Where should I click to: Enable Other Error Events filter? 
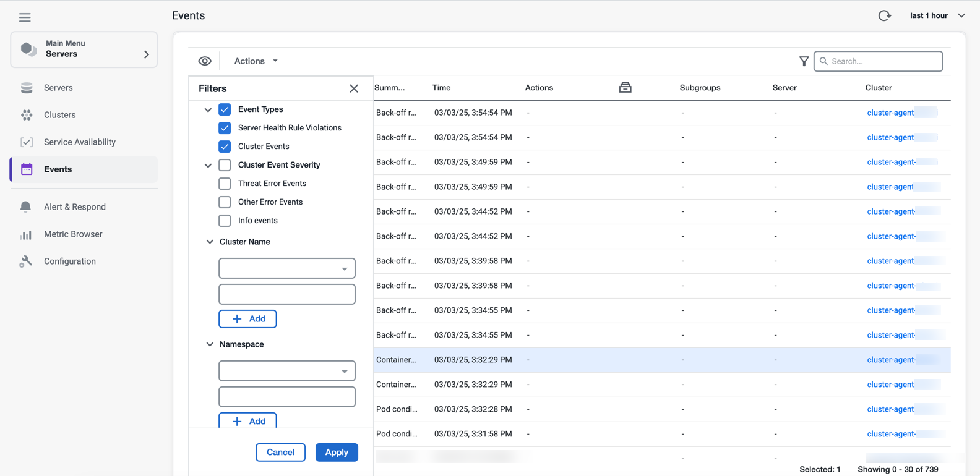pos(225,202)
